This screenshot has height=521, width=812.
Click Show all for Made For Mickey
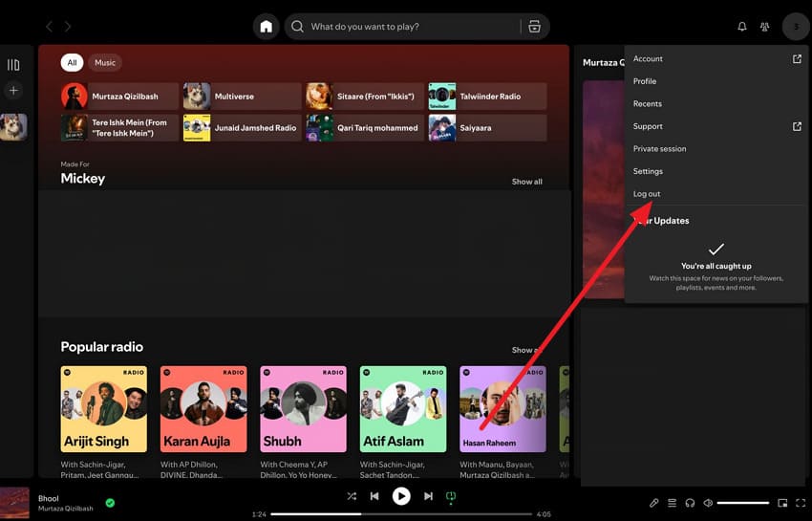pos(526,182)
